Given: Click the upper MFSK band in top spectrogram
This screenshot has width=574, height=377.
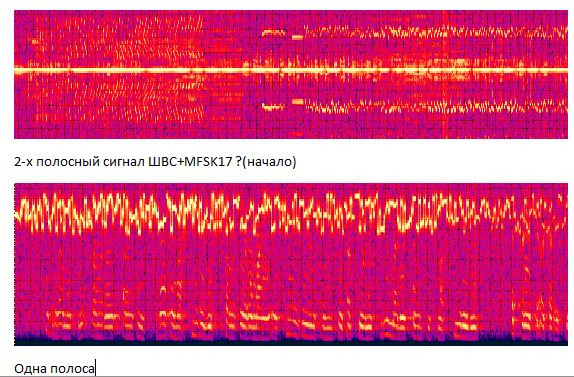Looking at the screenshot, I should tap(436, 32).
